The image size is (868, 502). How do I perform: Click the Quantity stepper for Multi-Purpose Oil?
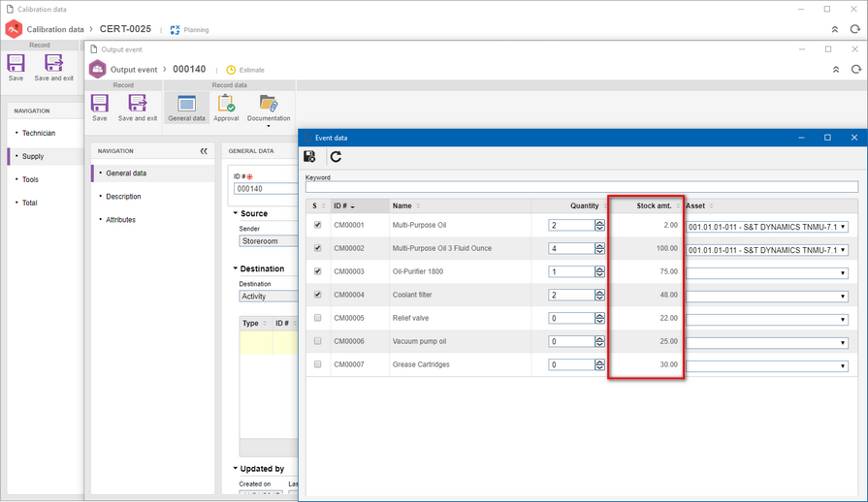(x=599, y=225)
